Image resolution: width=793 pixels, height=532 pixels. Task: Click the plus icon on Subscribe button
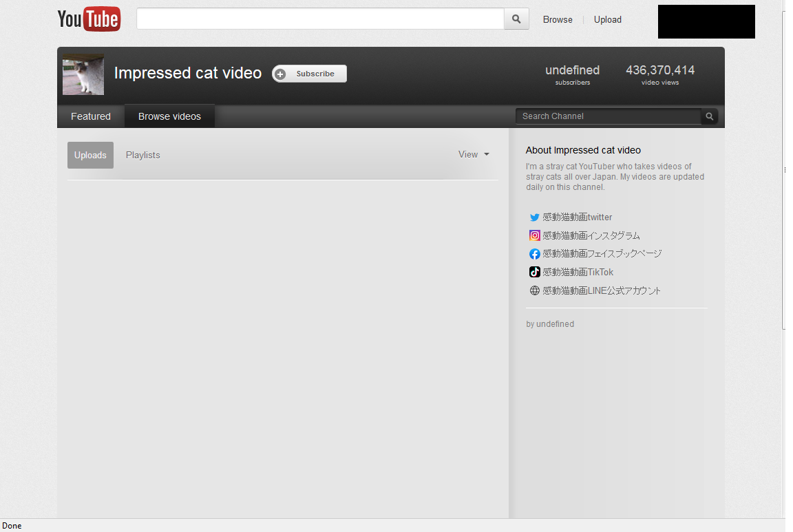pos(280,74)
